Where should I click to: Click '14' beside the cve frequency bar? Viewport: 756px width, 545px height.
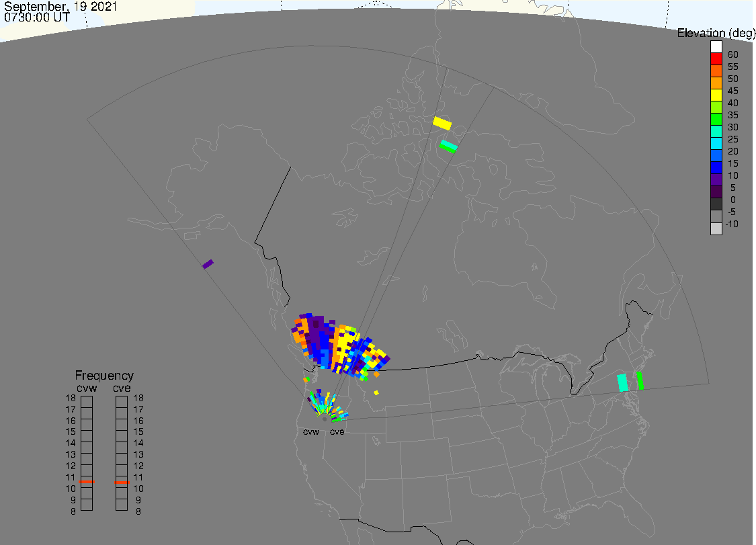(x=138, y=444)
